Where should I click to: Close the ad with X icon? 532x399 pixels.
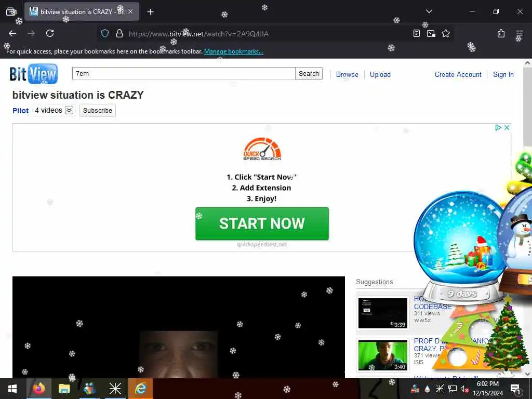point(507,128)
